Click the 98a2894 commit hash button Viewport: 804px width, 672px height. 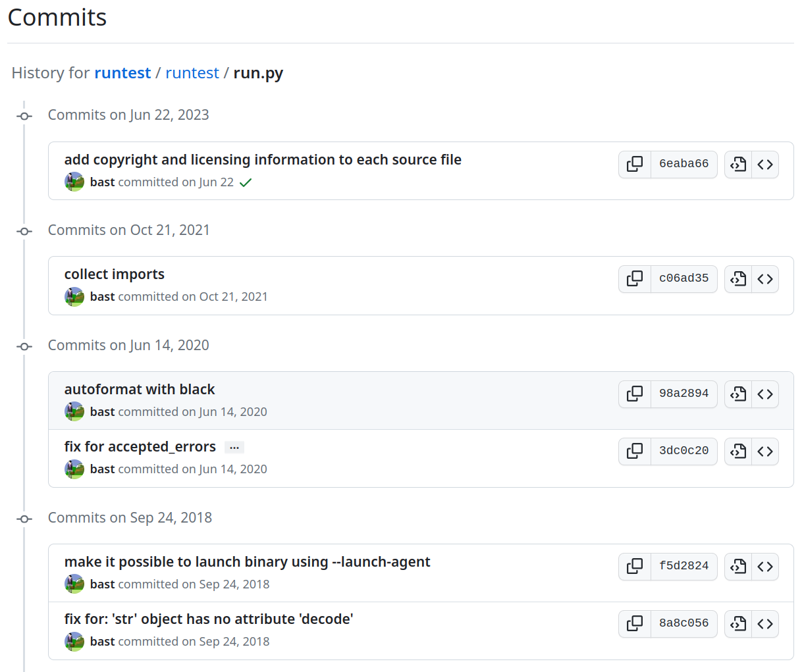point(684,394)
